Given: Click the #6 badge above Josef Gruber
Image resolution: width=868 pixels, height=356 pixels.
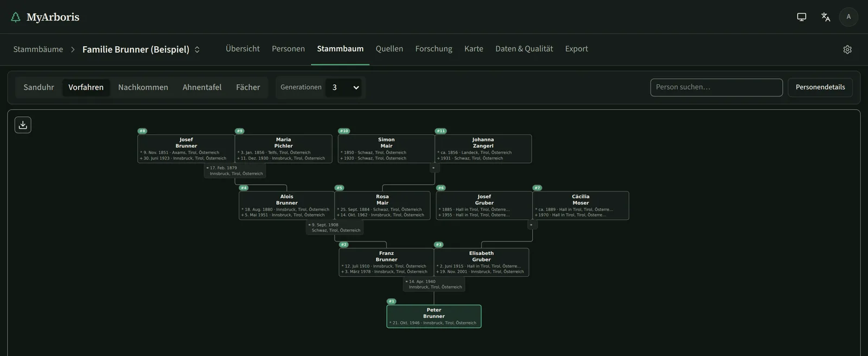Looking at the screenshot, I should (441, 188).
